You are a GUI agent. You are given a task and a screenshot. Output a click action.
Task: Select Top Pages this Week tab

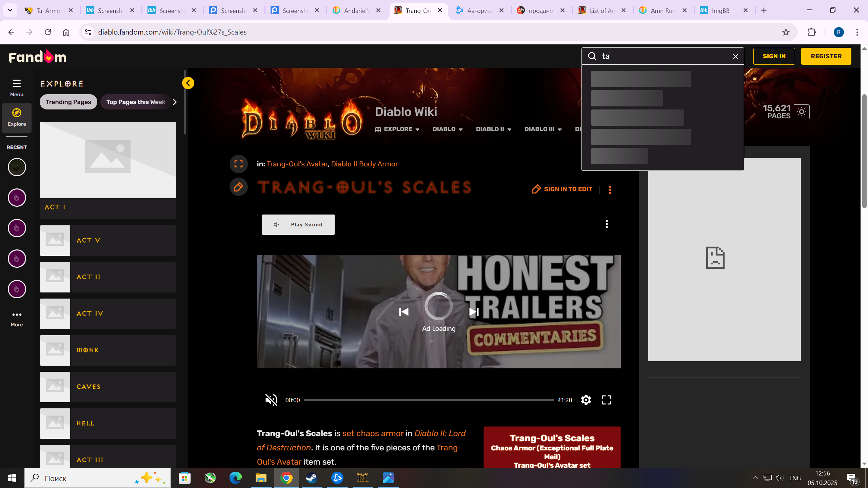136,102
